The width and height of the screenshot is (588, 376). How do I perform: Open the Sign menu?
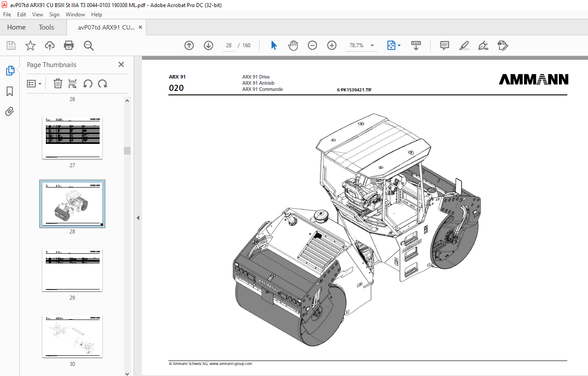tap(54, 15)
